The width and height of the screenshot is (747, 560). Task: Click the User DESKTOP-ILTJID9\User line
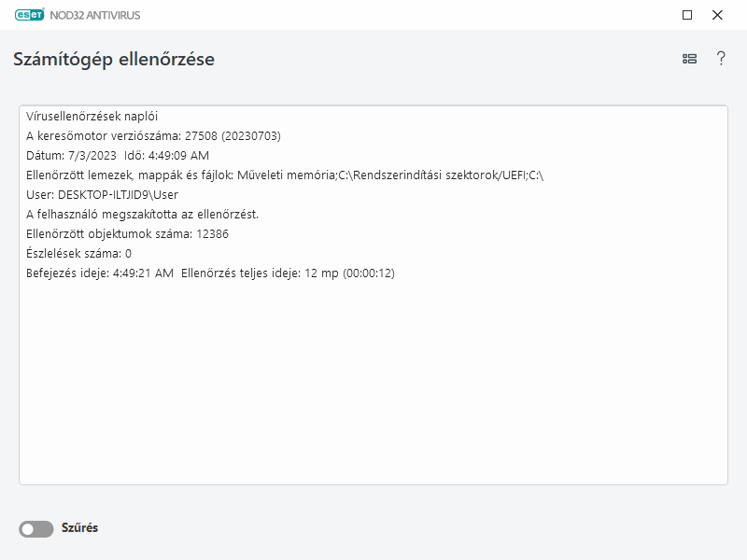103,195
